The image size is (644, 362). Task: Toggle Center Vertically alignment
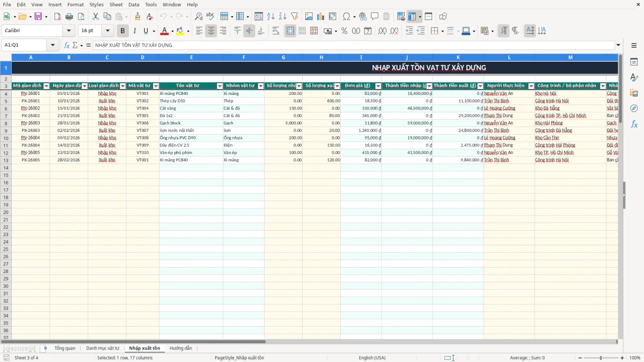coord(249,31)
